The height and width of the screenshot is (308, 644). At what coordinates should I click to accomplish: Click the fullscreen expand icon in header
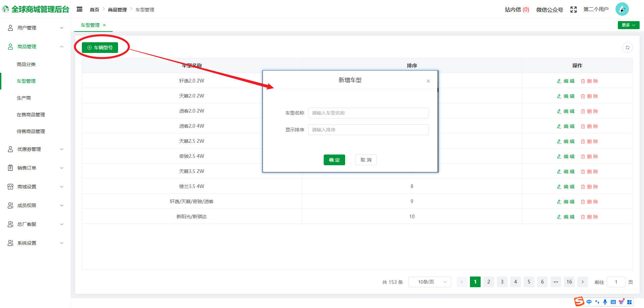point(574,9)
